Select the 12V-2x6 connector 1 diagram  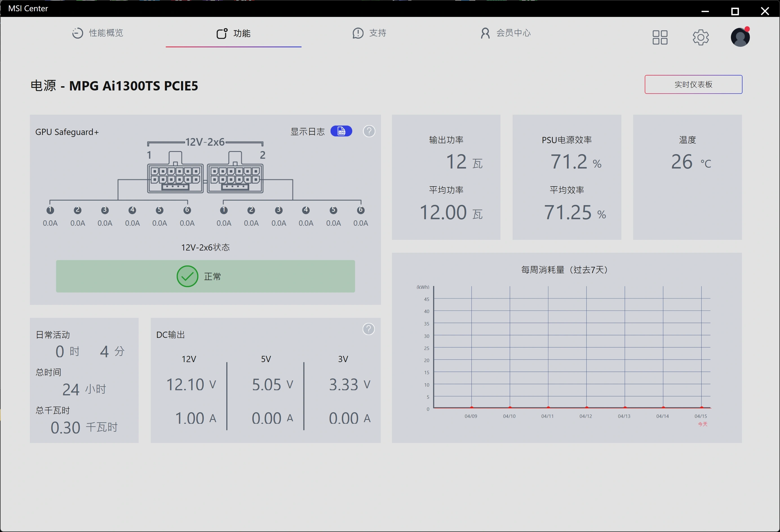(175, 172)
